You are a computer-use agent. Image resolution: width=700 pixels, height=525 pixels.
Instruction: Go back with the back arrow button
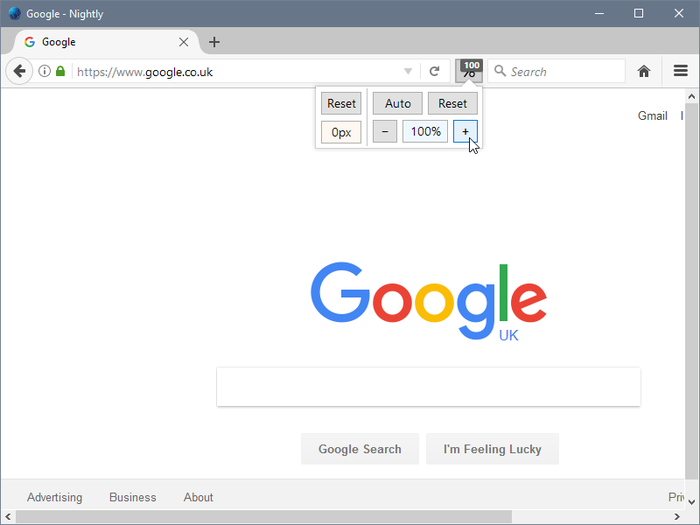point(19,71)
